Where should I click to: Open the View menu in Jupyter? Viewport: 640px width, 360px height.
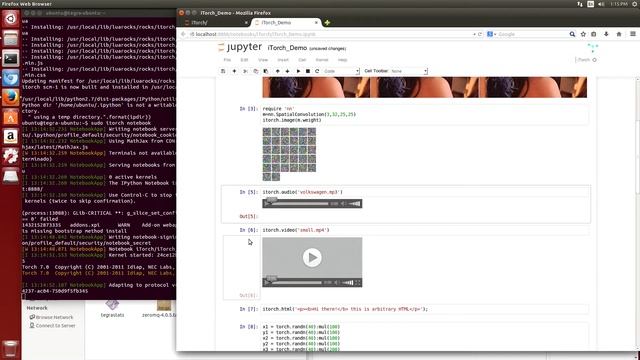tap(263, 60)
